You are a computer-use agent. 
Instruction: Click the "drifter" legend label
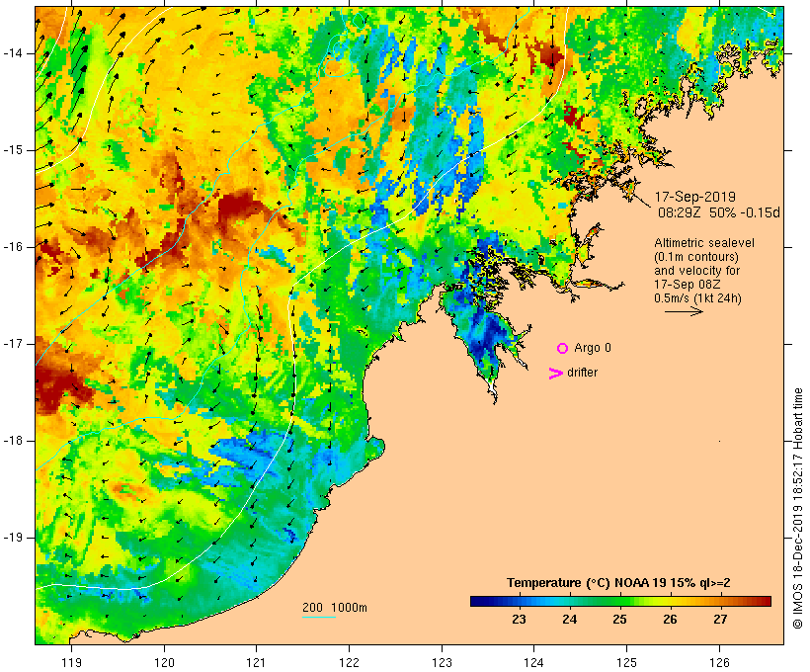[582, 373]
